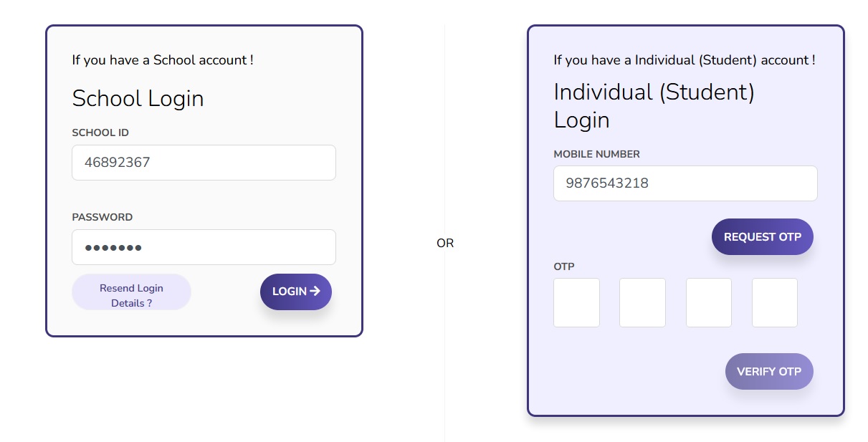Select the third OTP digit box

point(708,303)
